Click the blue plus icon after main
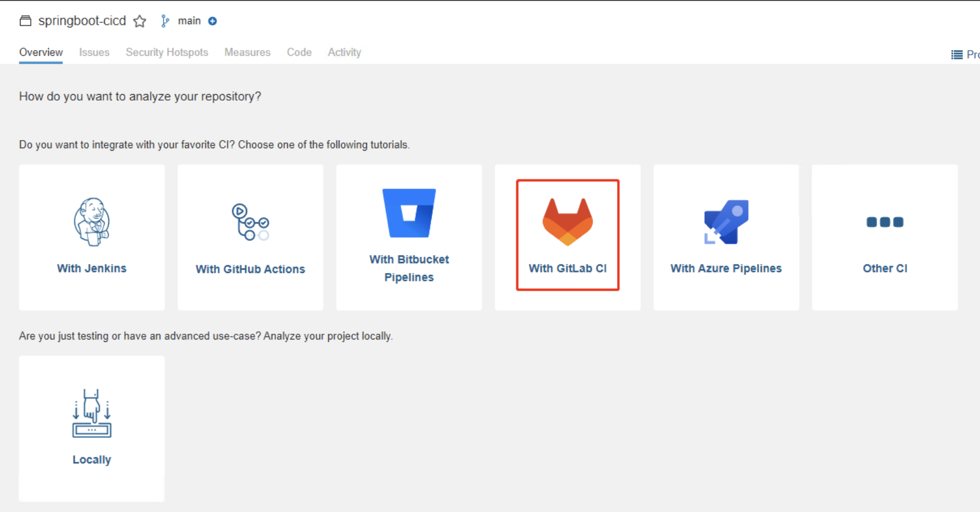Image resolution: width=980 pixels, height=512 pixels. coord(213,21)
